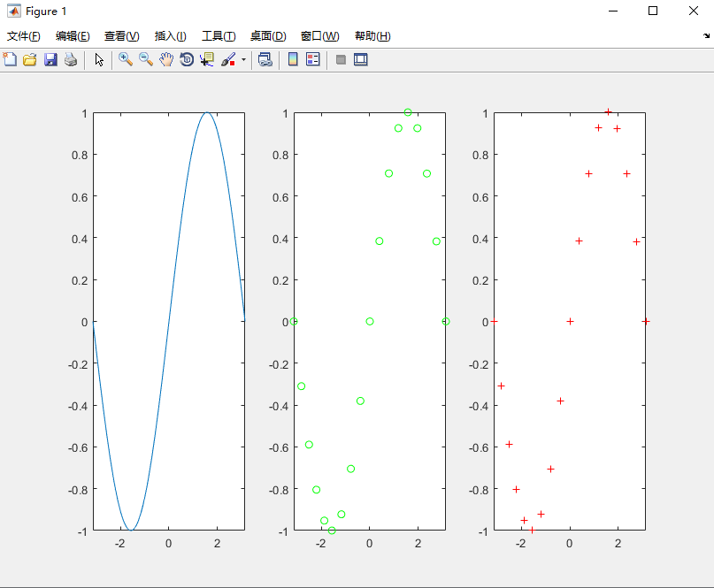The height and width of the screenshot is (588, 714).
Task: Print the figure
Action: [x=70, y=59]
